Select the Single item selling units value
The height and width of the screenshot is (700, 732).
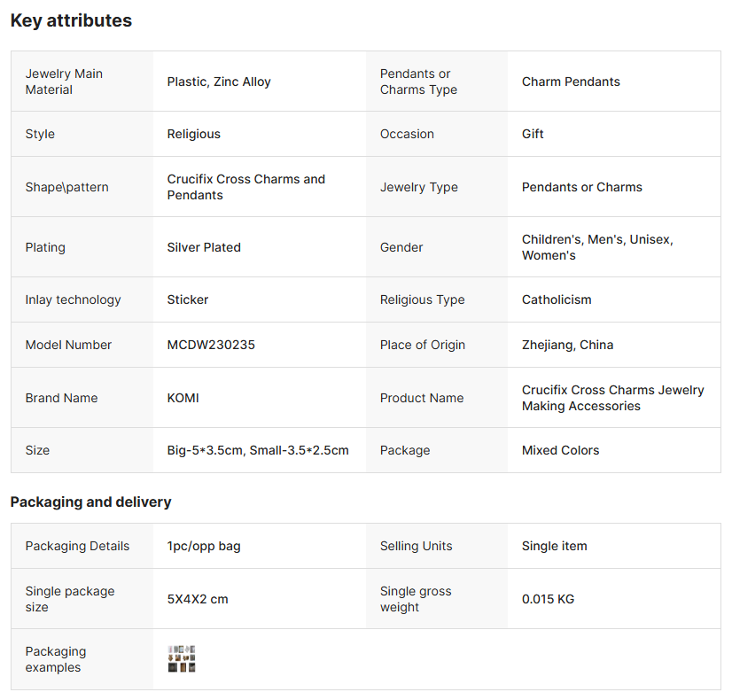[554, 546]
